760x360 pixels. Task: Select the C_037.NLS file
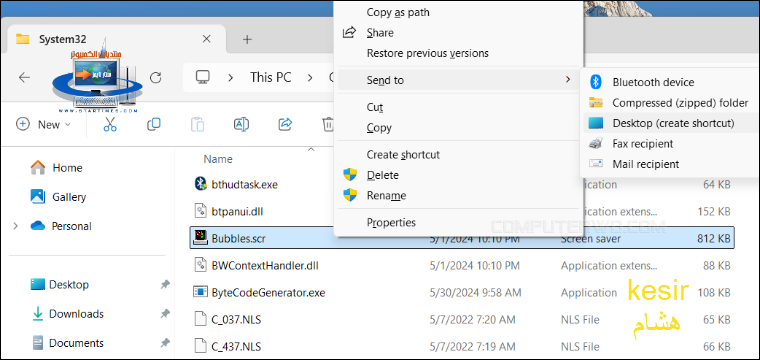tap(236, 320)
